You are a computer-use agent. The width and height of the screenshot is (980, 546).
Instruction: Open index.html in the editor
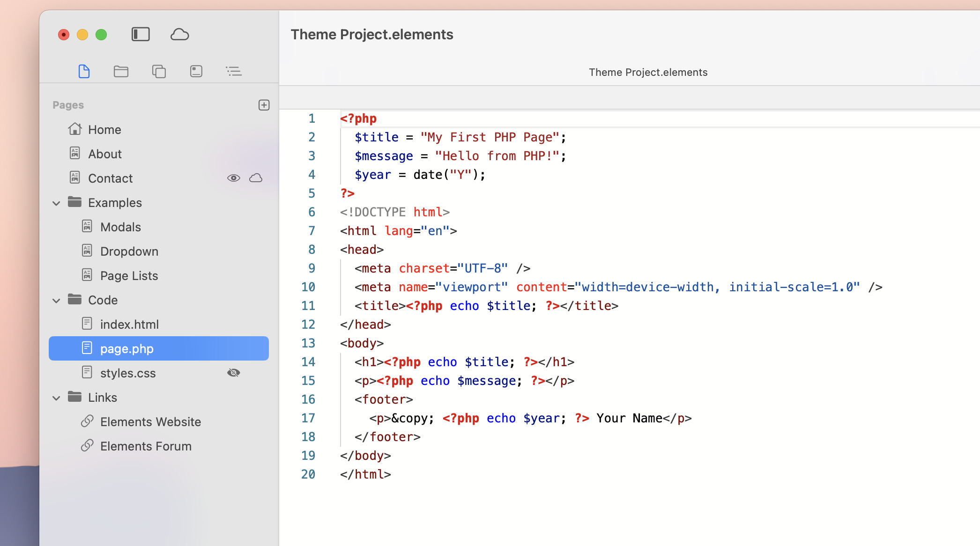(x=129, y=325)
